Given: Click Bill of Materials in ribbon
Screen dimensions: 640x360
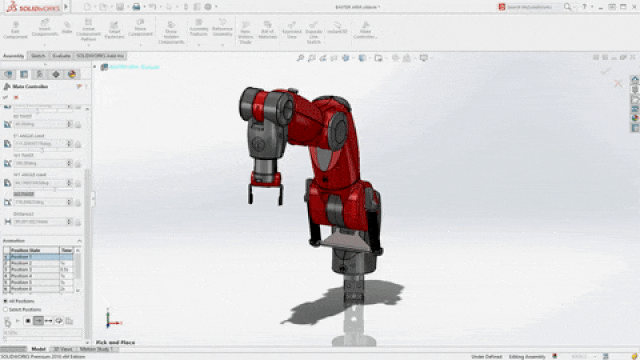Looking at the screenshot, I should pyautogui.click(x=268, y=30).
